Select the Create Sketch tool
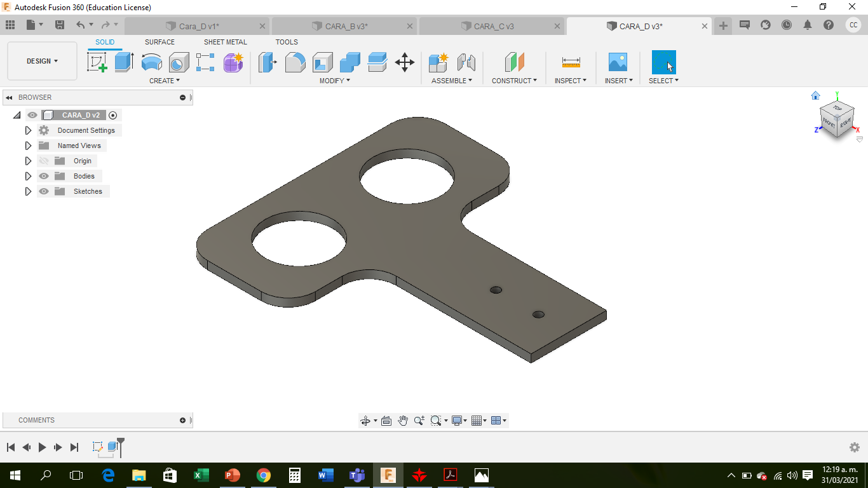 click(97, 62)
